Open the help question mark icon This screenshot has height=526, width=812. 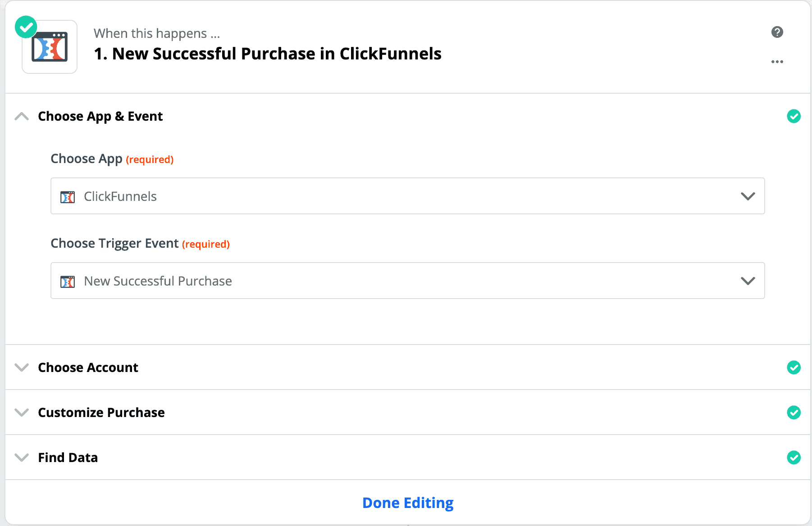777,32
